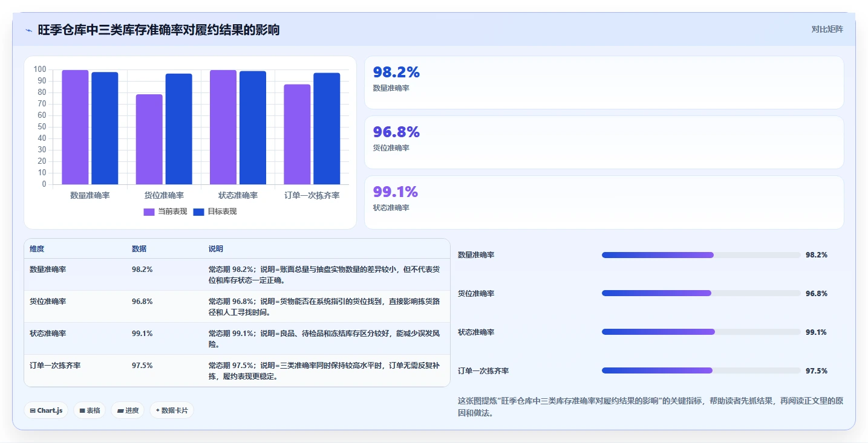Click the blue 订单一次拣齐率 target bar
Image resolution: width=868 pixels, height=443 pixels.
click(x=327, y=129)
